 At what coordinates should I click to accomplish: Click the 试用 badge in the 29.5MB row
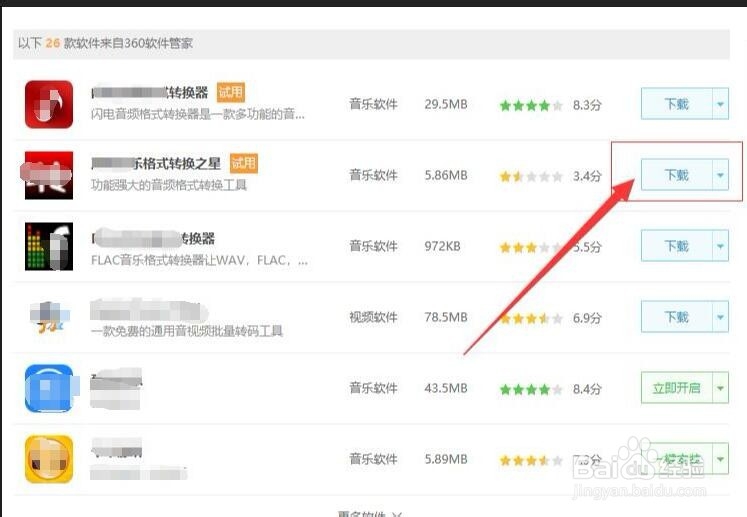231,92
